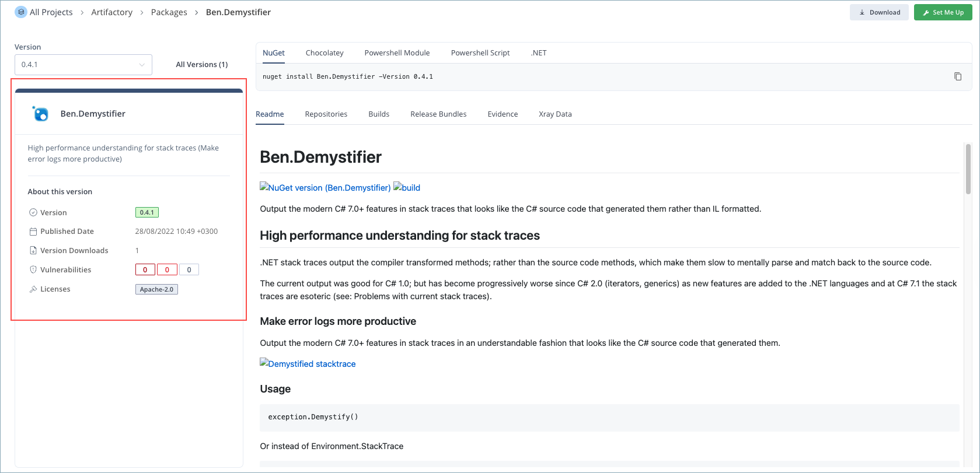Screen dimensions: 980x473
Task: Switch to the Builds tab
Action: pyautogui.click(x=379, y=114)
